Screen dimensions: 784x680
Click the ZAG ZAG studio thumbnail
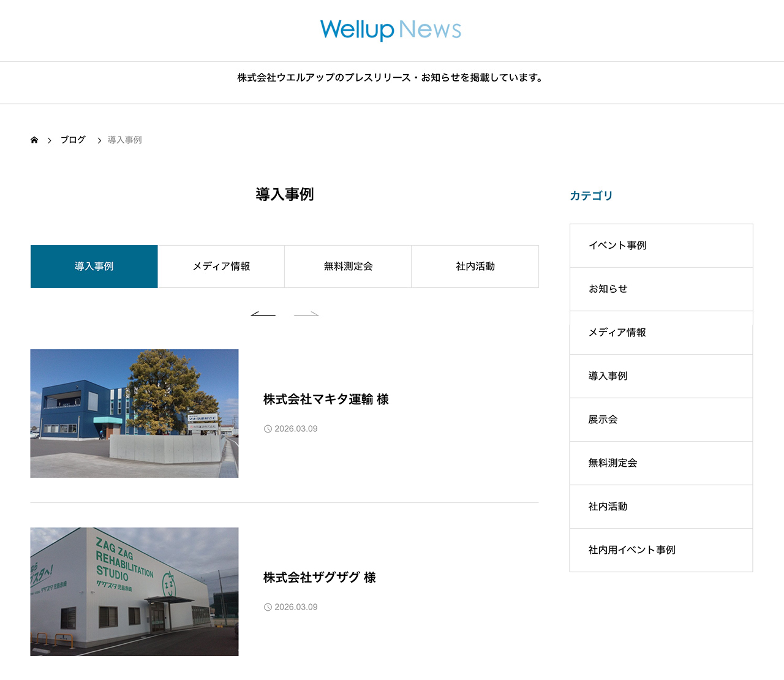point(134,591)
